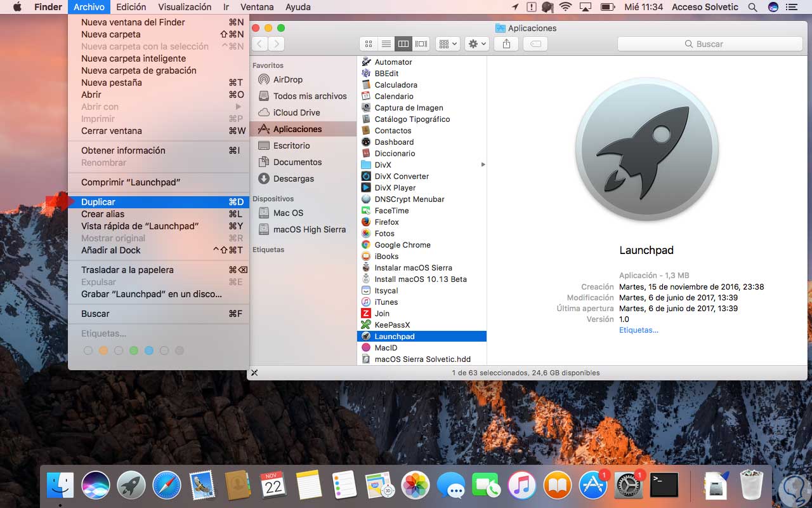Open the arrange-by dropdown in toolbar
Image resolution: width=812 pixels, height=508 pixels.
447,44
